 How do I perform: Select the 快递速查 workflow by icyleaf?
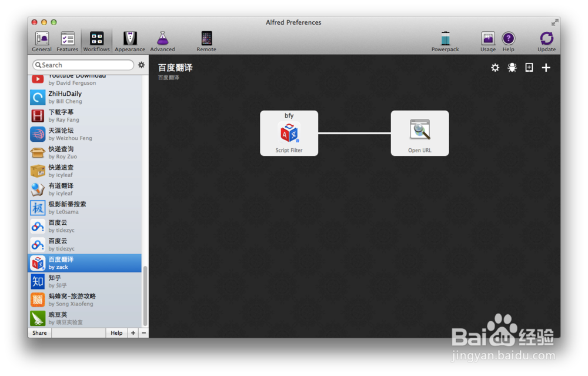(85, 171)
